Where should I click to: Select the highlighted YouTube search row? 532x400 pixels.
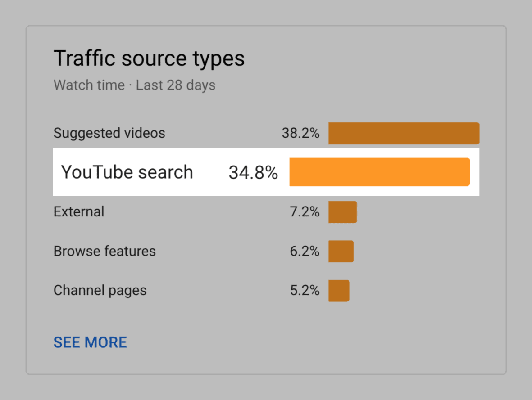(x=266, y=172)
